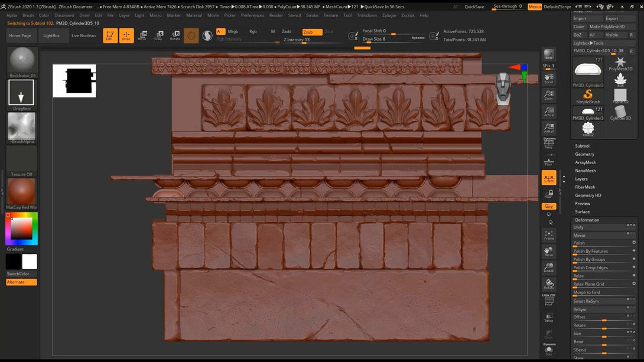Pick the Plane3D tool icon
Image resolution: width=644 pixels, height=362 pixels.
tap(620, 96)
